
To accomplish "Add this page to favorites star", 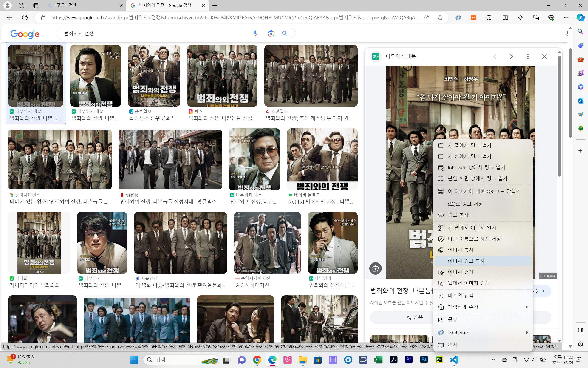I will click(440, 17).
